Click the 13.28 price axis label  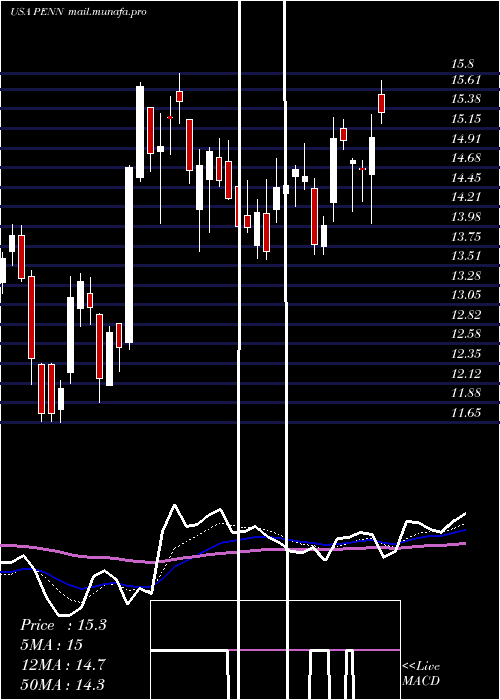(x=466, y=275)
